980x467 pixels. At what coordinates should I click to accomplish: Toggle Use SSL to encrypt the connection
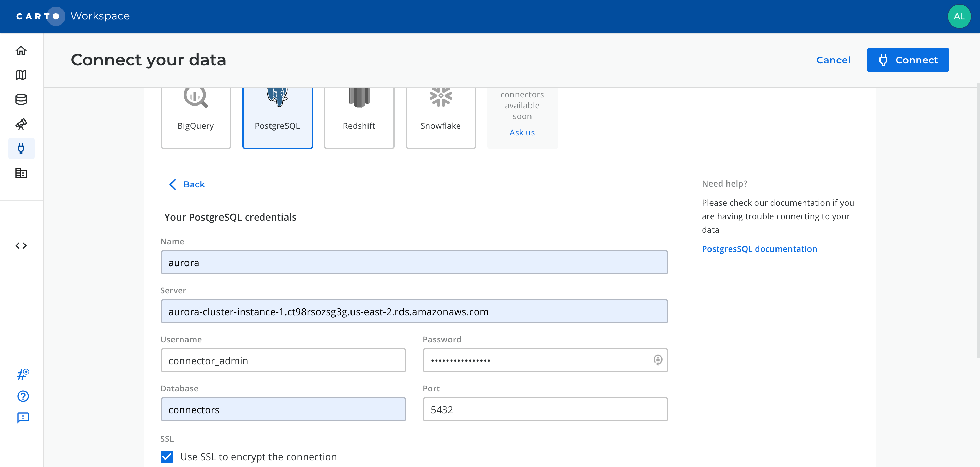167,457
